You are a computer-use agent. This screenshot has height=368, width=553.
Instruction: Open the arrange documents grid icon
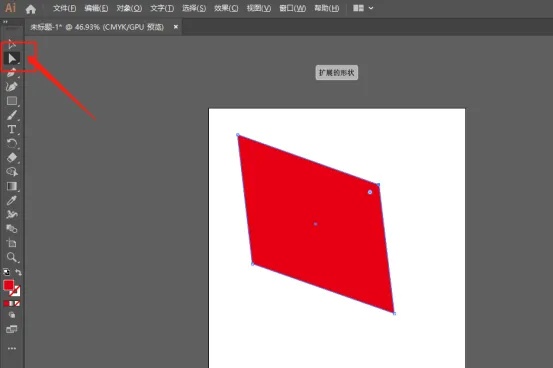pos(358,8)
